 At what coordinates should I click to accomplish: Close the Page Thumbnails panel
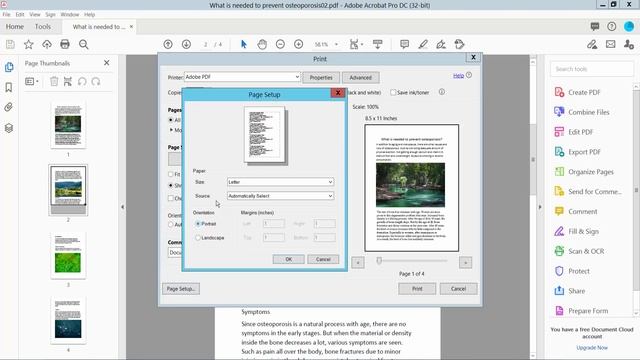pos(107,63)
